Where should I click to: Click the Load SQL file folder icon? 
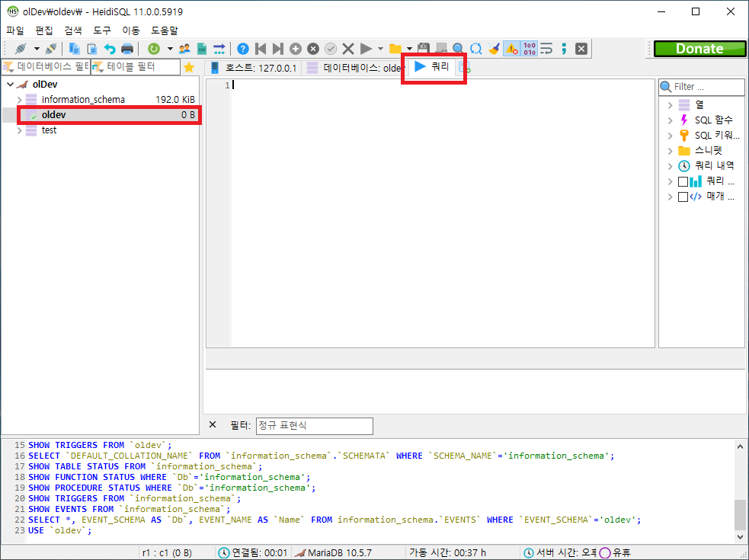click(x=395, y=49)
